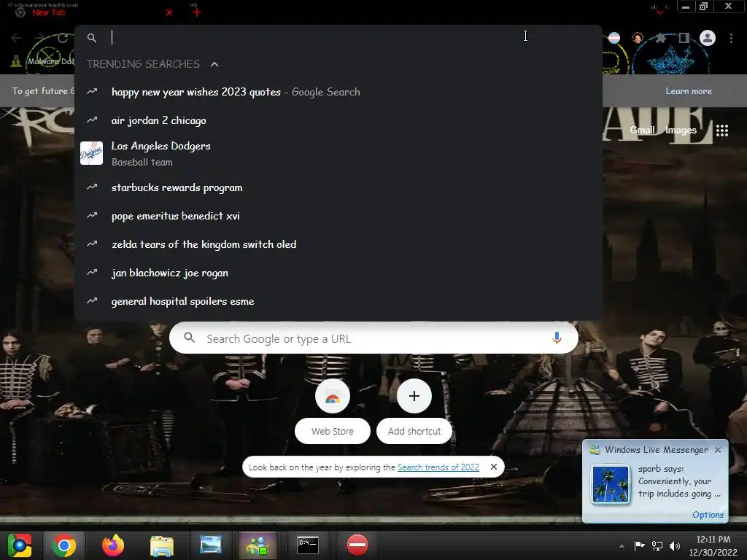Click the avatar-face extension icon
747x560 pixels.
coord(638,38)
